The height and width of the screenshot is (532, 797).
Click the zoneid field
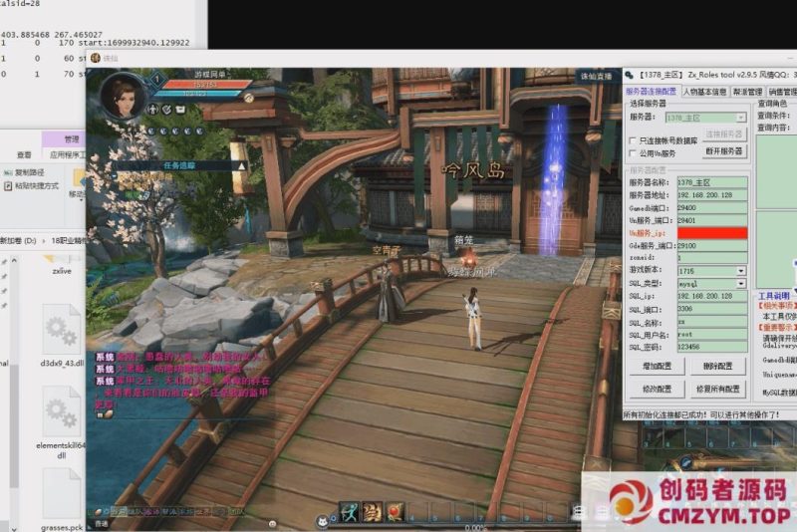click(x=712, y=258)
